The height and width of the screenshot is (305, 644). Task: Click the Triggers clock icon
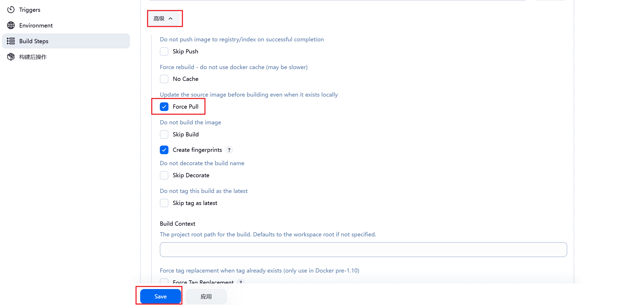[11, 10]
